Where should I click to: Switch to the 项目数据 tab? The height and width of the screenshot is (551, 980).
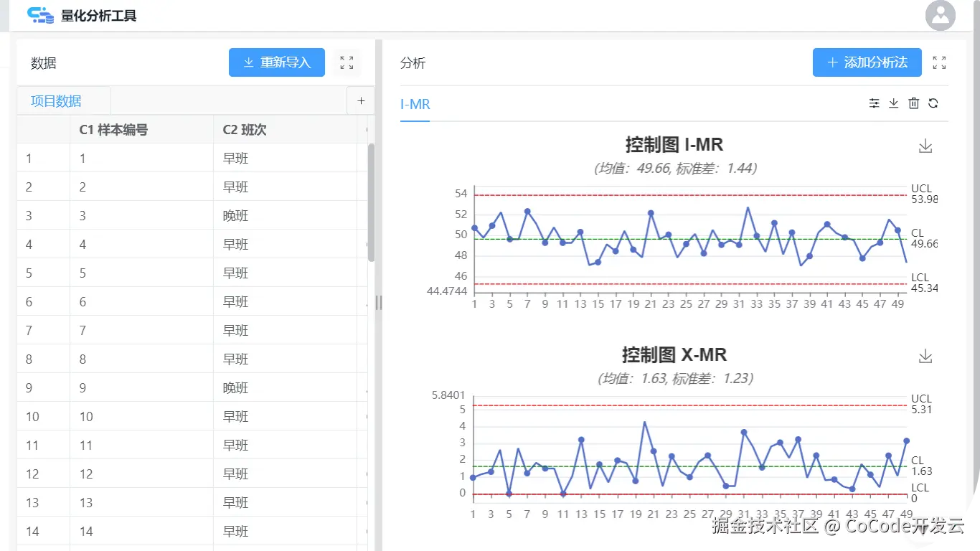[x=56, y=101]
